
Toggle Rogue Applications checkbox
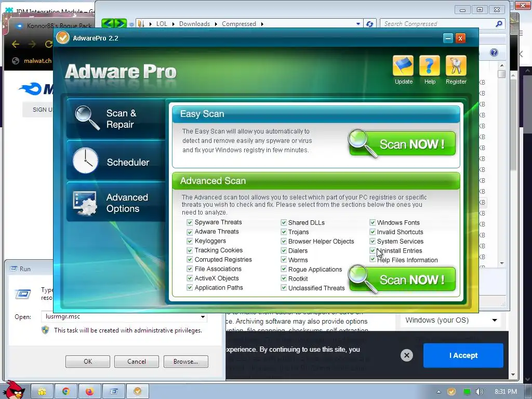(x=284, y=270)
